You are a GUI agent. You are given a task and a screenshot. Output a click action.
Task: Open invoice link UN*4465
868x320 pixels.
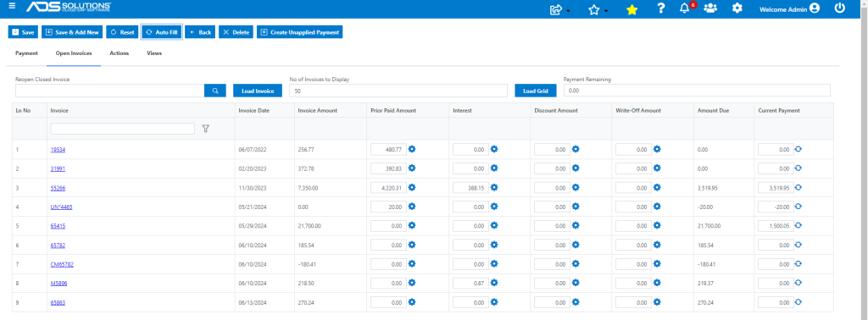(x=61, y=207)
